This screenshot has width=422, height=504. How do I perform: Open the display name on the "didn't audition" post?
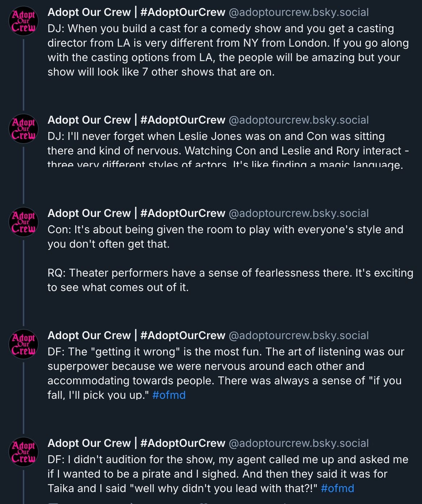(x=136, y=443)
